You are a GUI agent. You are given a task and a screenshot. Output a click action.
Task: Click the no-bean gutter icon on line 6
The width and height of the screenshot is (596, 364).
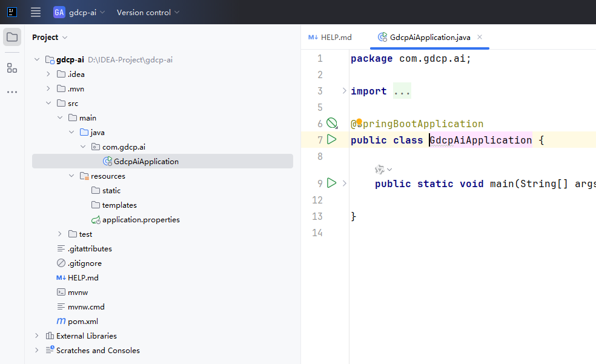click(x=332, y=123)
